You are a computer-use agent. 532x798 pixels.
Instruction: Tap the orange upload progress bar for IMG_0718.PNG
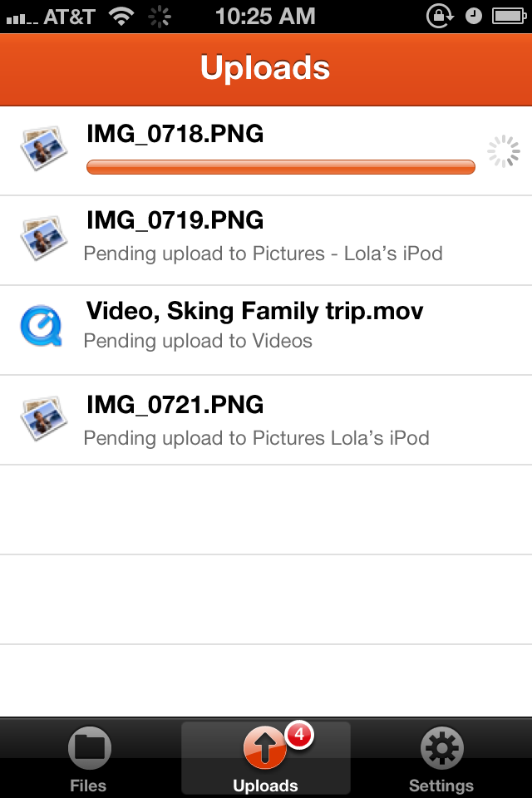[280, 167]
